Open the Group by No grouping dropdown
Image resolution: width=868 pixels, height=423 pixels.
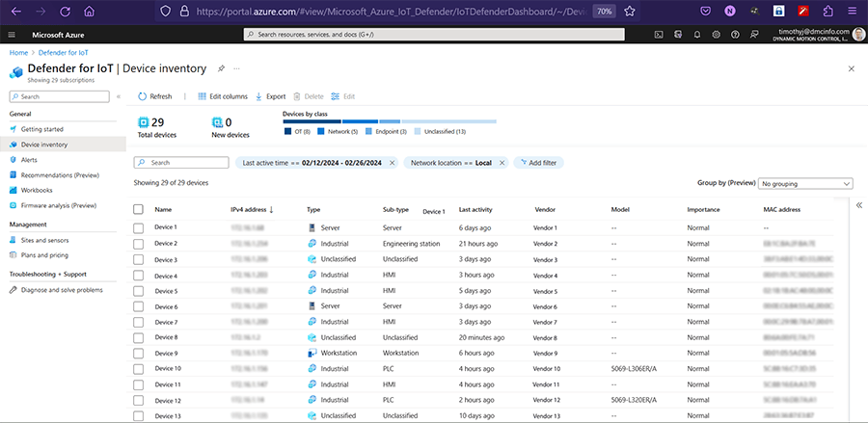tap(805, 184)
